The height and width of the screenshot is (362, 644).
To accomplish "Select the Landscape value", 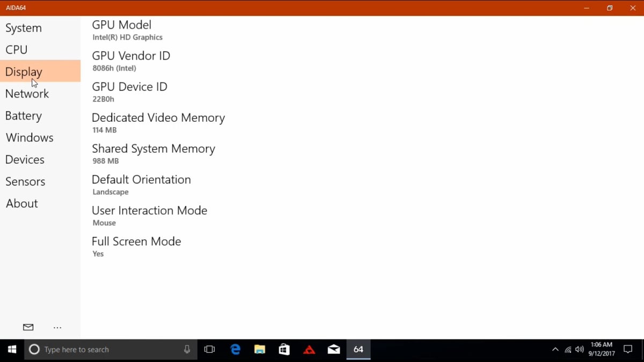I will click(110, 192).
